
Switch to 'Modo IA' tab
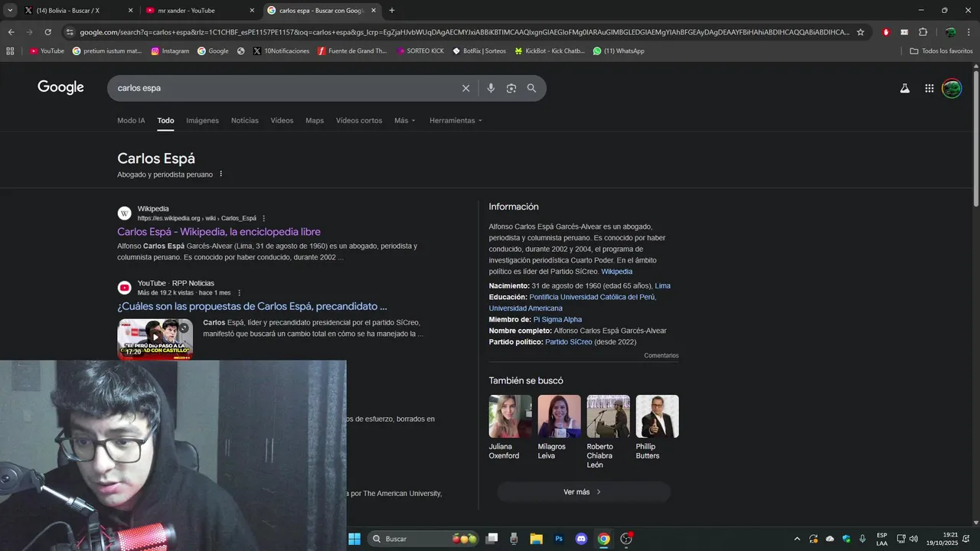point(131,121)
